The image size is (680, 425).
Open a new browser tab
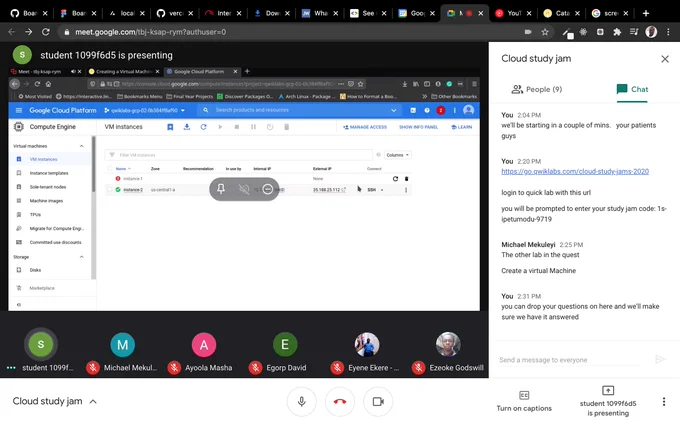[646, 13]
